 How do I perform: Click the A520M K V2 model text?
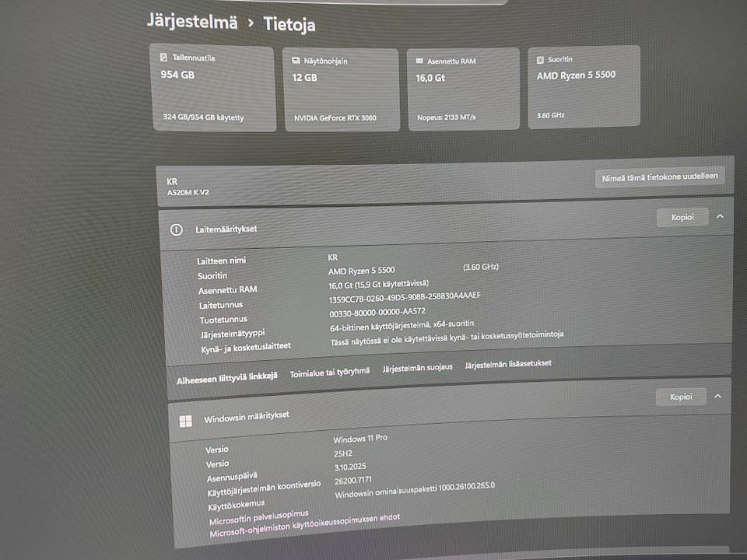pos(188,192)
